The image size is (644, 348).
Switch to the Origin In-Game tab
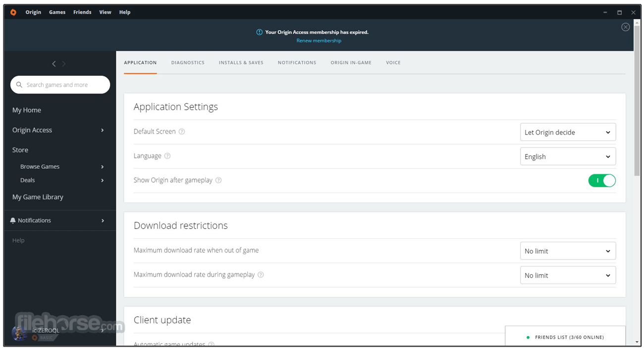click(x=351, y=63)
